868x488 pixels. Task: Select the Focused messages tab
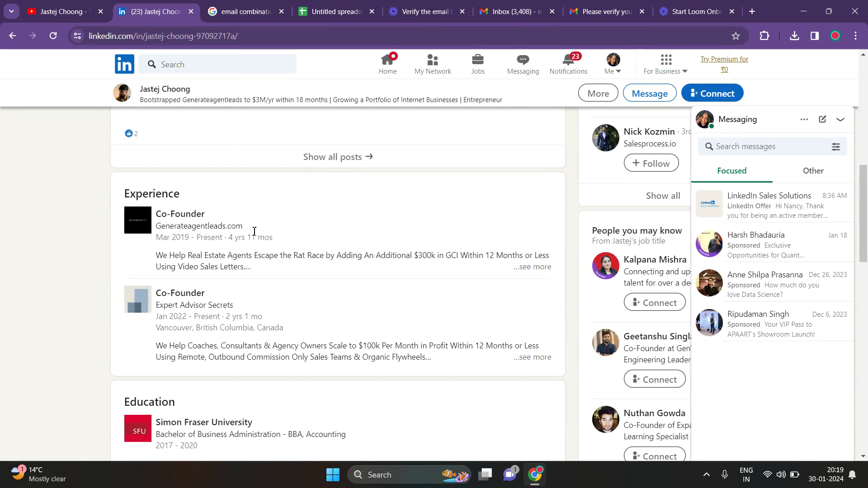[x=731, y=171]
